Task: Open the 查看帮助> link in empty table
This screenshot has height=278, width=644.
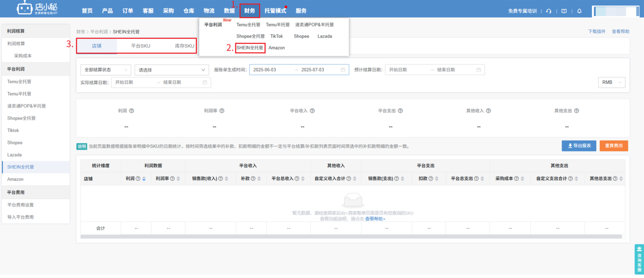Action: coord(375,219)
